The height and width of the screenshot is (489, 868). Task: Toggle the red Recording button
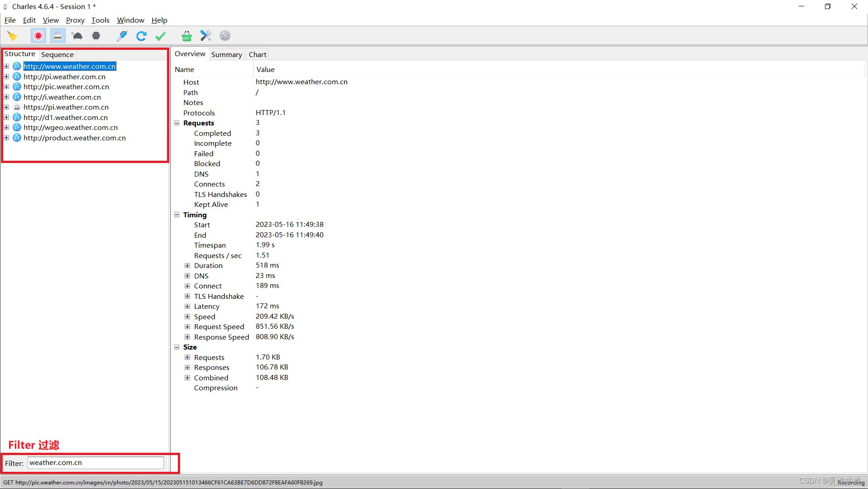click(x=38, y=36)
